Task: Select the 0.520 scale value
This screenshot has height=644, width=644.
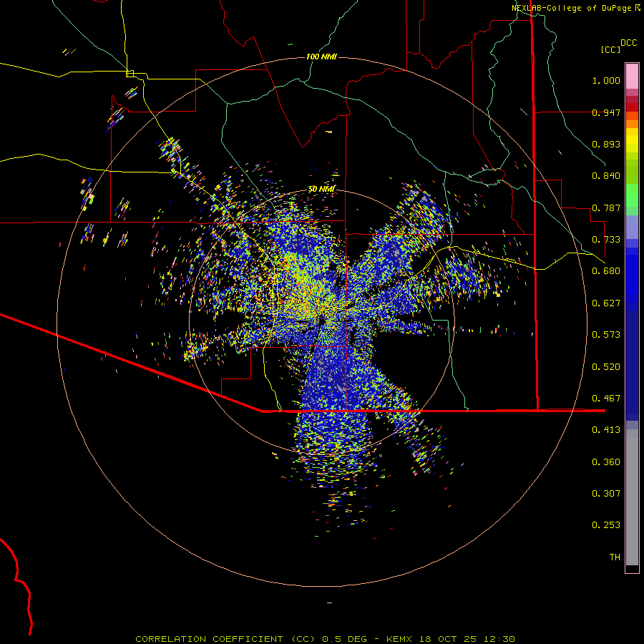Action: point(606,367)
